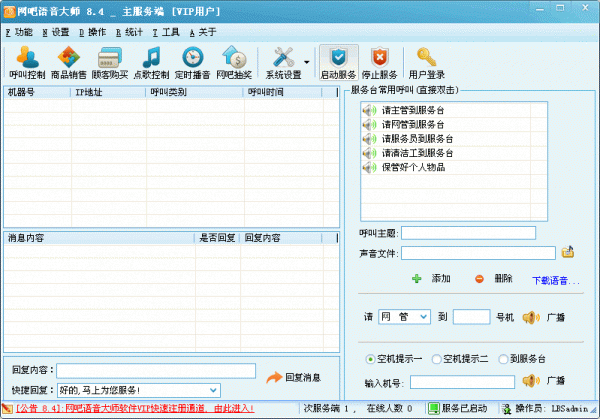Click the 呼叫主题 input field

pyautogui.click(x=468, y=233)
